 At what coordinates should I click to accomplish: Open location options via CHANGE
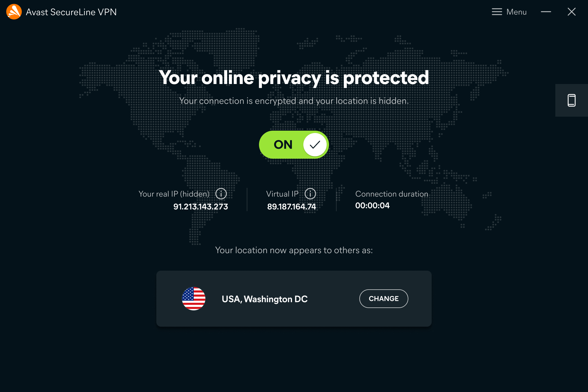click(384, 299)
